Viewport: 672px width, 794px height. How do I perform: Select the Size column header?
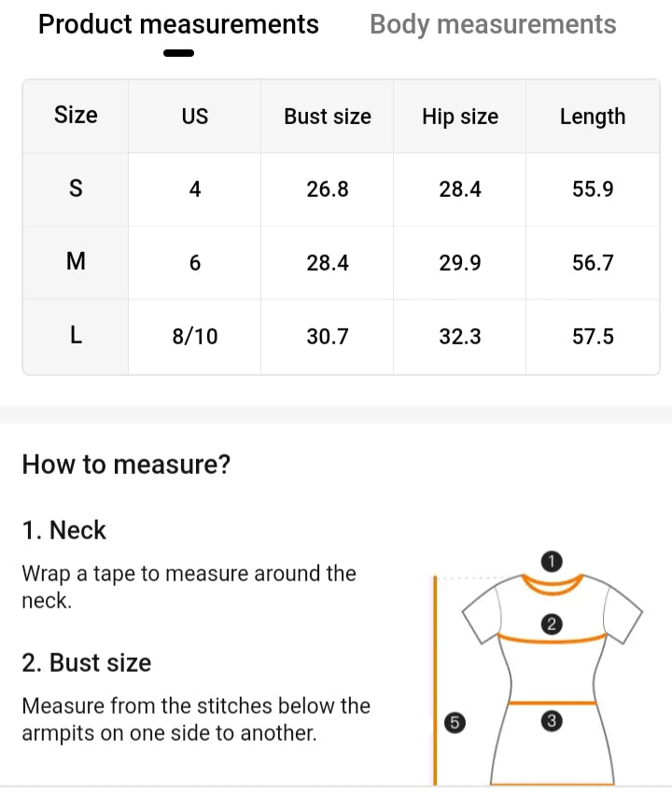[x=76, y=116]
